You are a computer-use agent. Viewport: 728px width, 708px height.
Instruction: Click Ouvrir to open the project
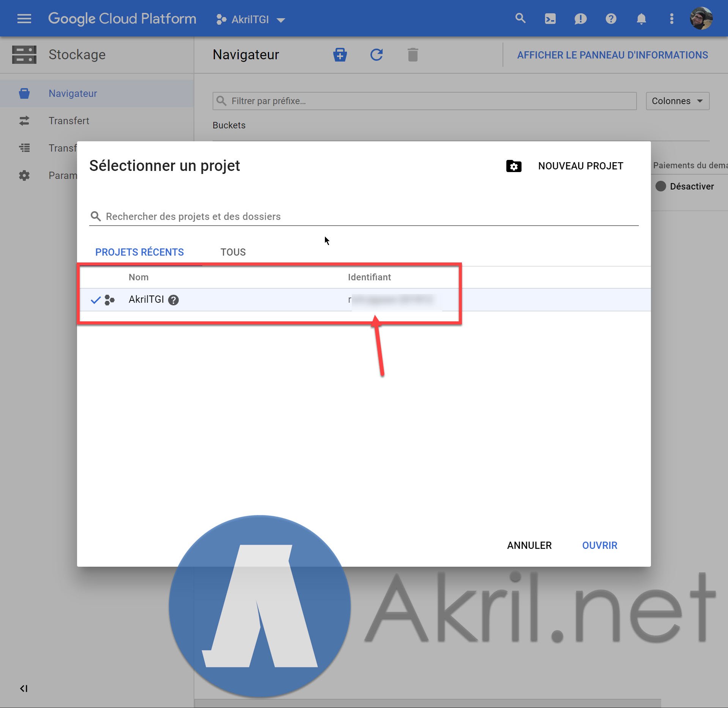[x=600, y=545]
